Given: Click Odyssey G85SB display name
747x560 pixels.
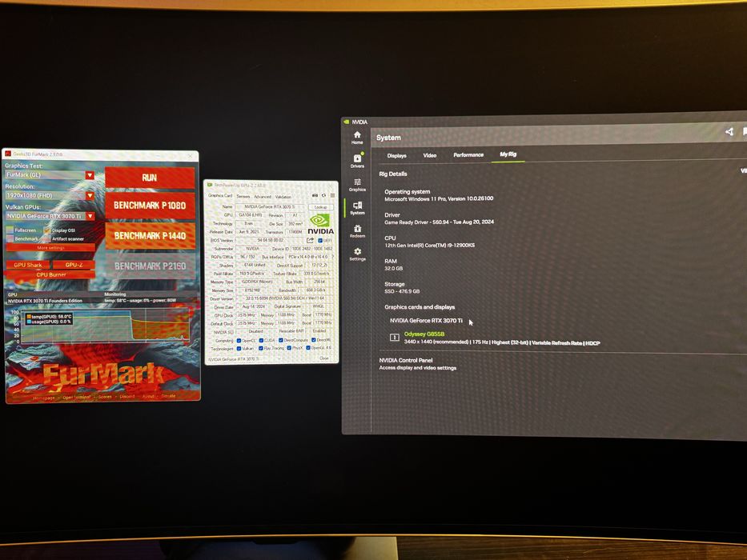Looking at the screenshot, I should point(424,334).
